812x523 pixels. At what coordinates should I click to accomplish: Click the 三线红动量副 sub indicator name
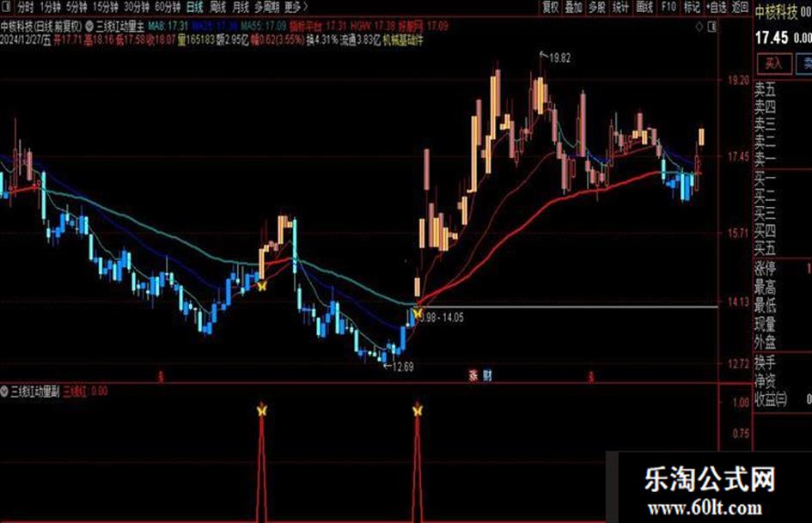[x=36, y=392]
